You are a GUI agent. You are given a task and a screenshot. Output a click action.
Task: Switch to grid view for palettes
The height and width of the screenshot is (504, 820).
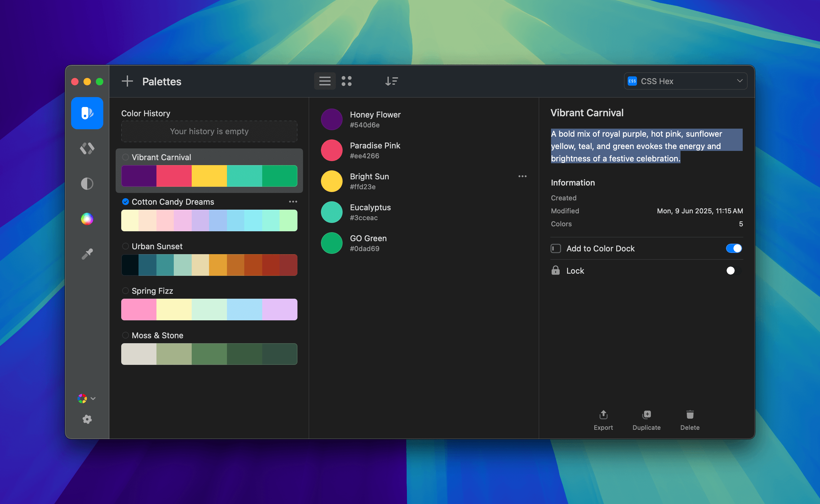pos(347,81)
